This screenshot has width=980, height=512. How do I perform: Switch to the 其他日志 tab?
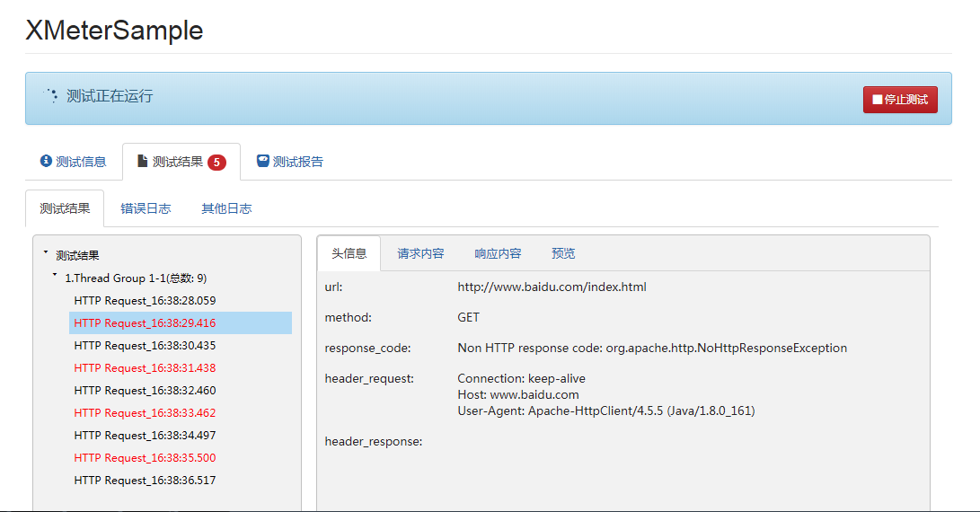click(x=226, y=208)
